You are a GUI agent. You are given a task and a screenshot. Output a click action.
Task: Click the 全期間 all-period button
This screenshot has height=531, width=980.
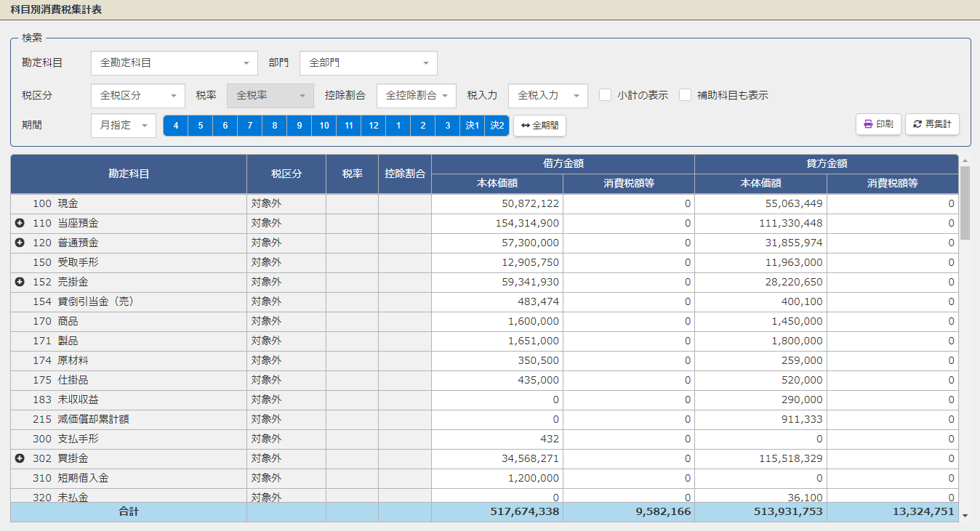pos(539,126)
